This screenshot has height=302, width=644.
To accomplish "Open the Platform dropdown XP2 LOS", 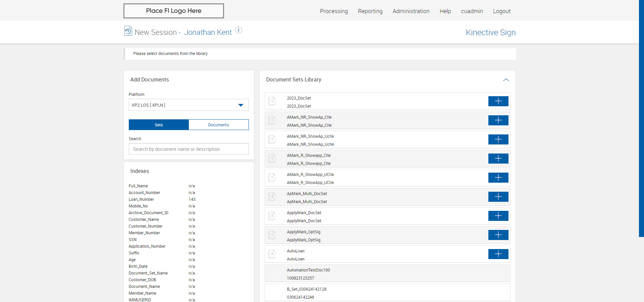I will click(189, 105).
